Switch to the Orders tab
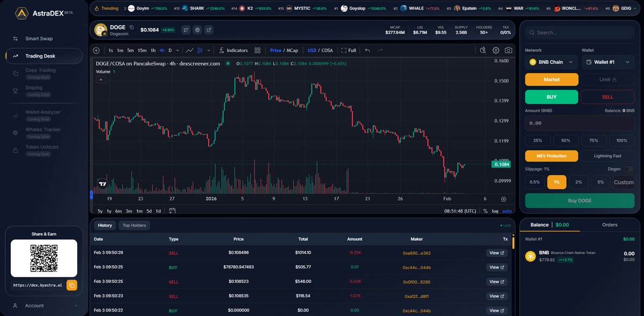This screenshot has width=644, height=316. pos(610,225)
